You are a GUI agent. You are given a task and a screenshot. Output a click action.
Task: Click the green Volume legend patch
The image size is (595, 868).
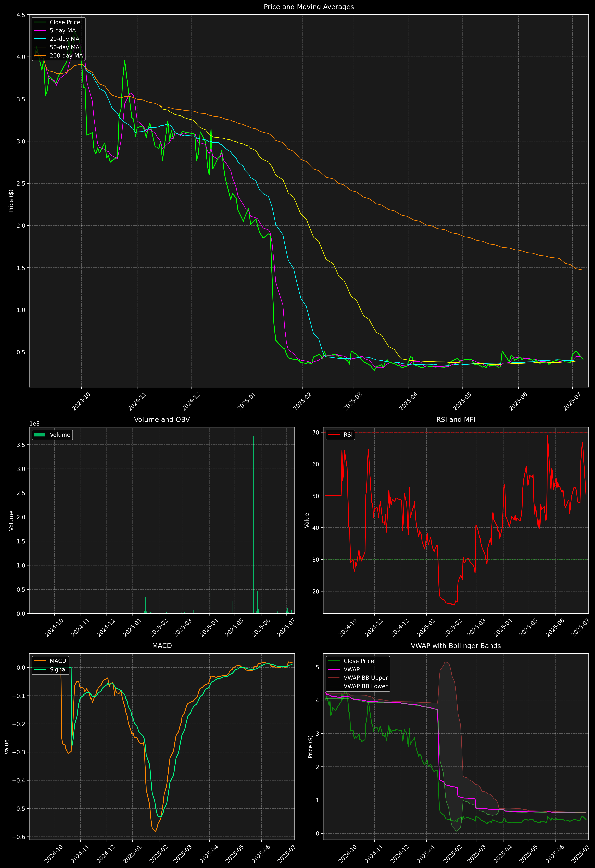click(40, 435)
